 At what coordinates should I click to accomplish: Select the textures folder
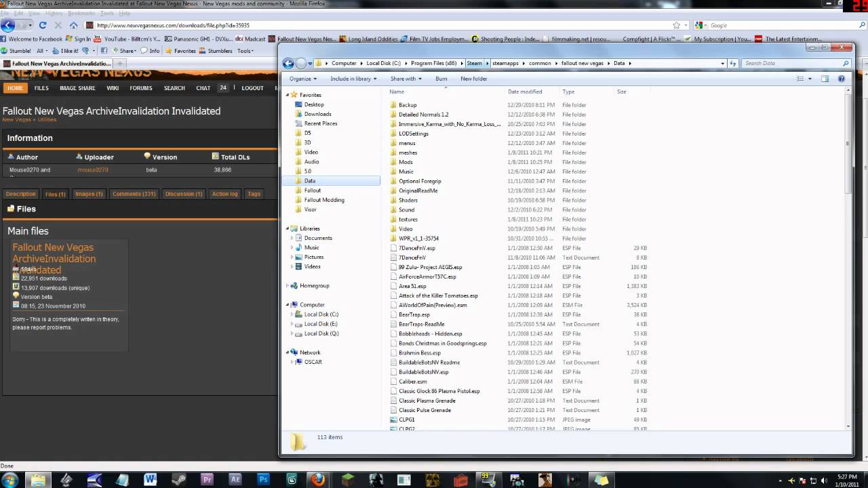(408, 219)
